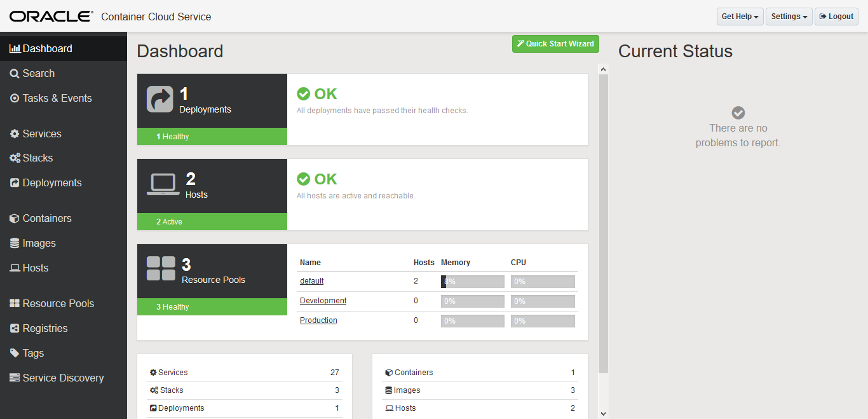Viewport: 868px width, 419px height.
Task: Open Registries from the sidebar
Action: point(64,329)
